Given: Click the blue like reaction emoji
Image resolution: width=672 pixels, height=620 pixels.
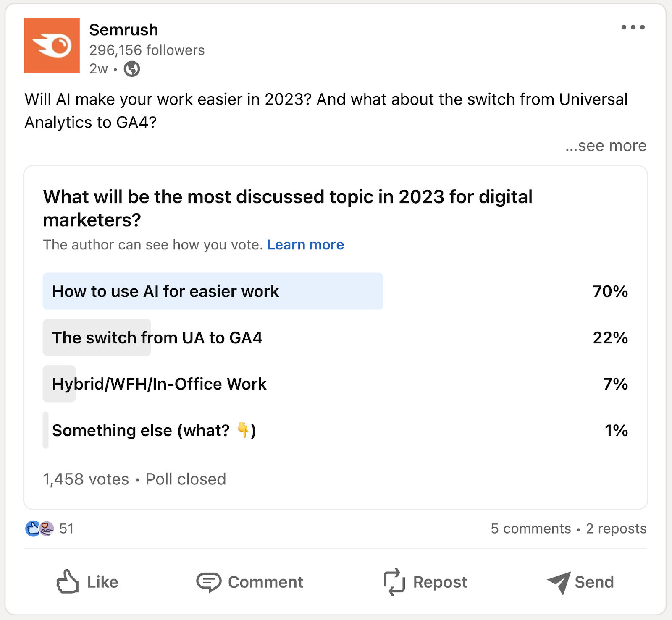Looking at the screenshot, I should [31, 528].
